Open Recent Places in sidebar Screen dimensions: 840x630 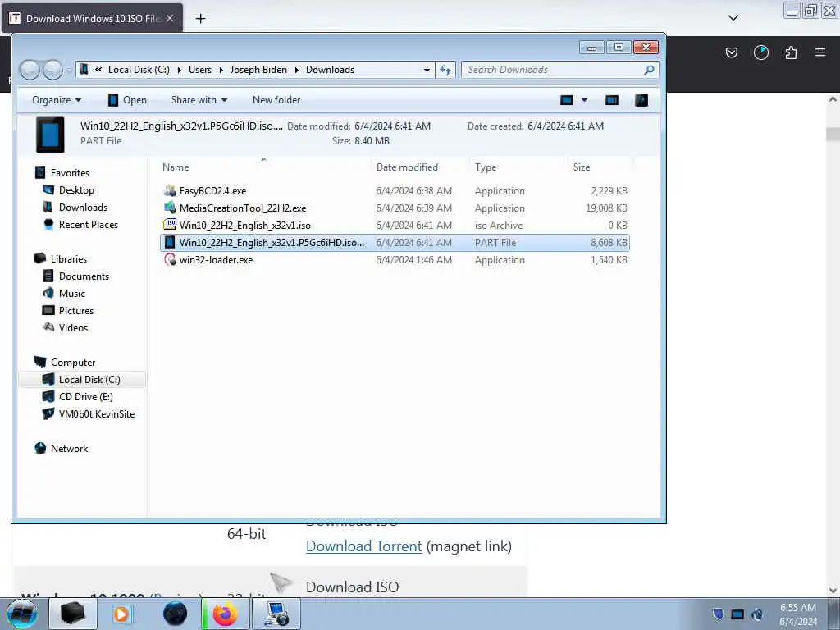(x=89, y=225)
